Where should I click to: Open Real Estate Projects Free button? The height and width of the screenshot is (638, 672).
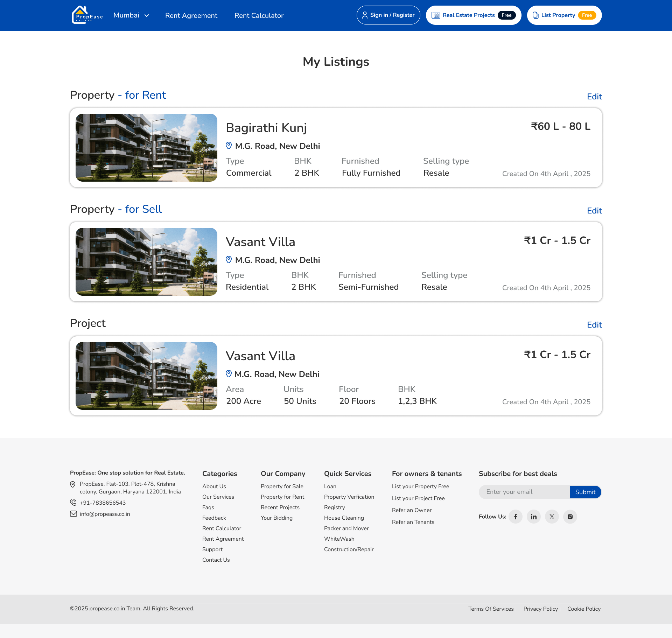pyautogui.click(x=474, y=15)
